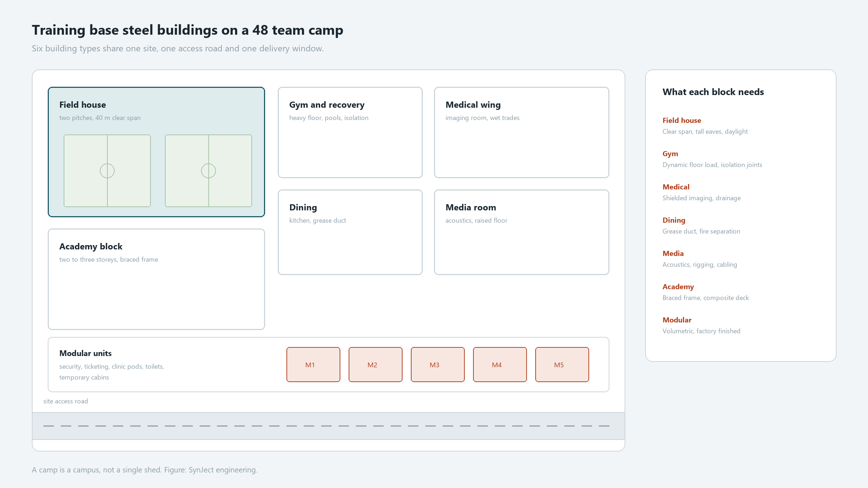Click 'acoustics, raised floor' text
The image size is (868, 488).
[x=476, y=221]
